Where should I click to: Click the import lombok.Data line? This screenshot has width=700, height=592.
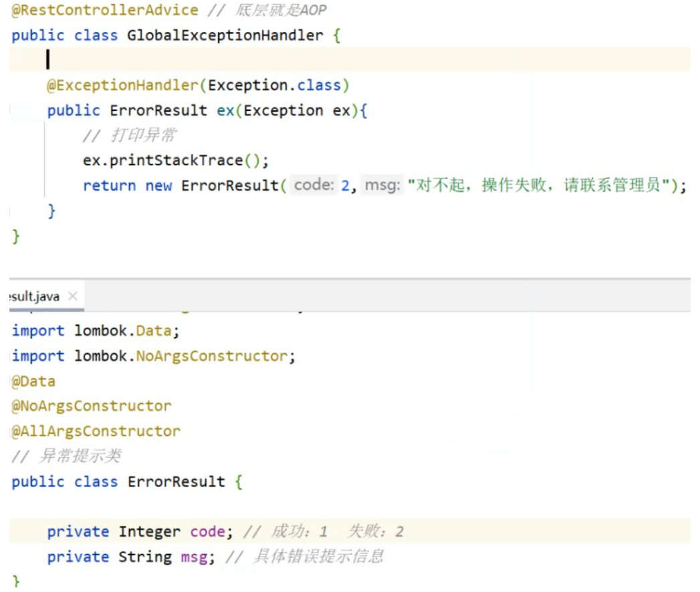click(x=96, y=330)
